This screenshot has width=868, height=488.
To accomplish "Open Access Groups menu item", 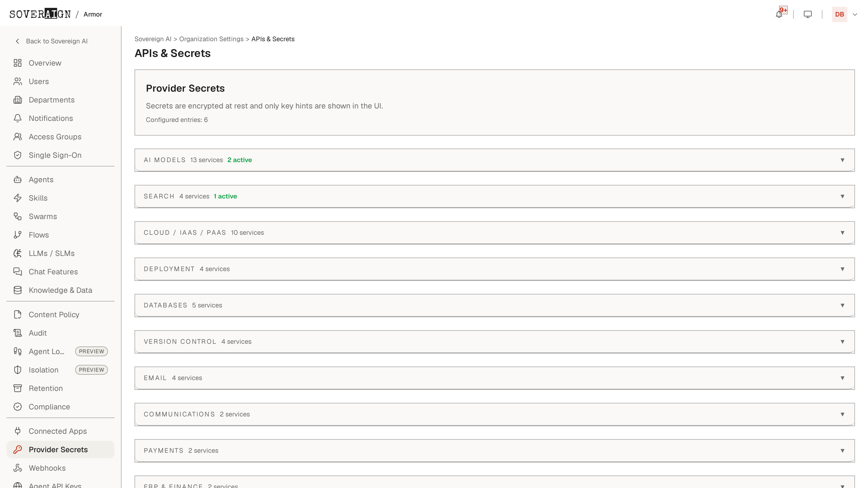I will [x=60, y=137].
